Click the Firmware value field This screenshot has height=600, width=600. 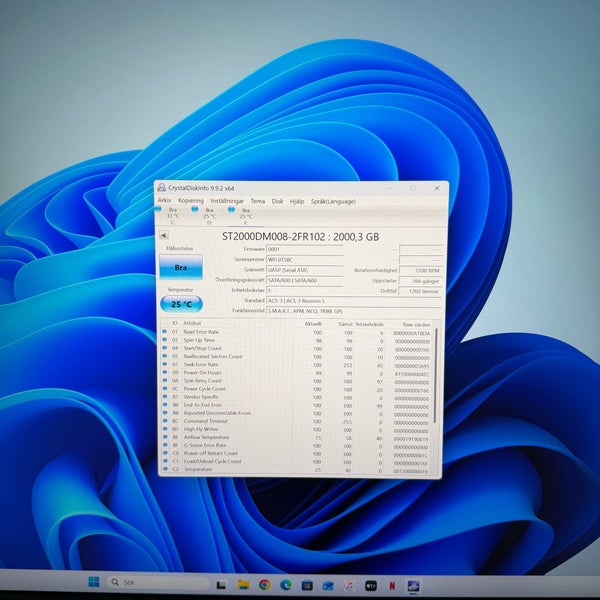[x=305, y=249]
